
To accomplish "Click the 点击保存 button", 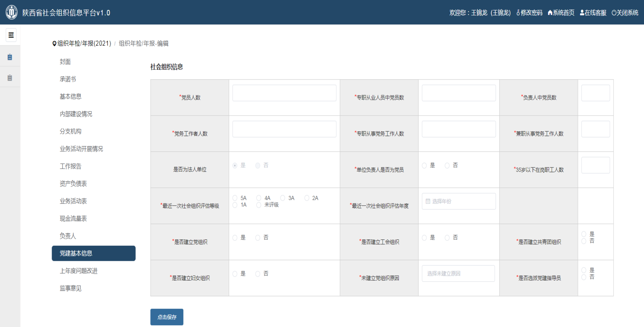I will click(x=167, y=317).
